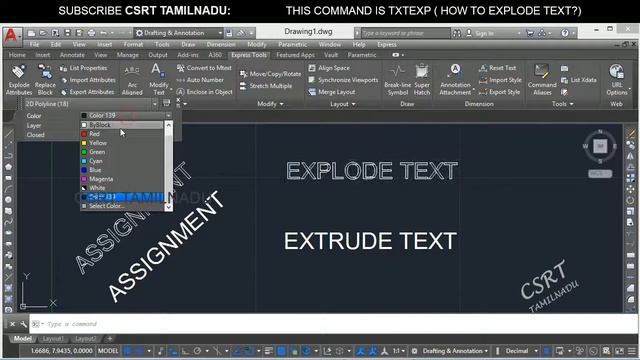Click Convert to Mtext
Viewport: 640px width, 360px height.
(204, 68)
